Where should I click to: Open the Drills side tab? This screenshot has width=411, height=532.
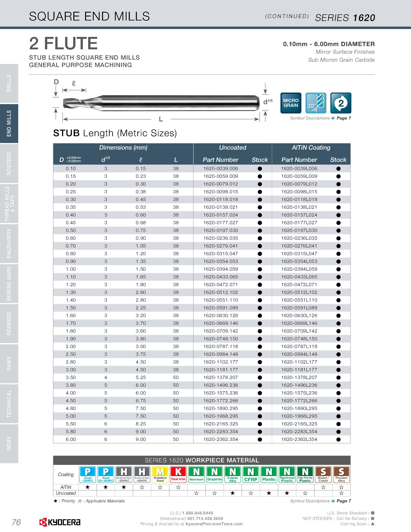click(x=9, y=83)
